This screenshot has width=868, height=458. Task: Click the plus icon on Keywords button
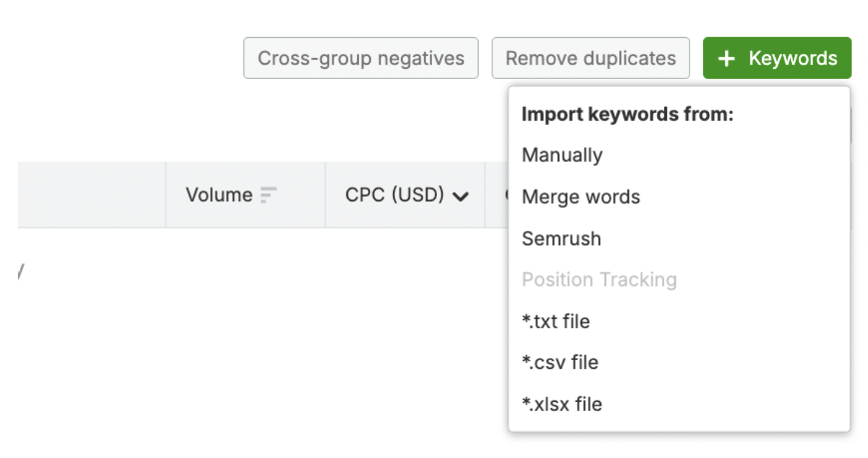point(726,59)
